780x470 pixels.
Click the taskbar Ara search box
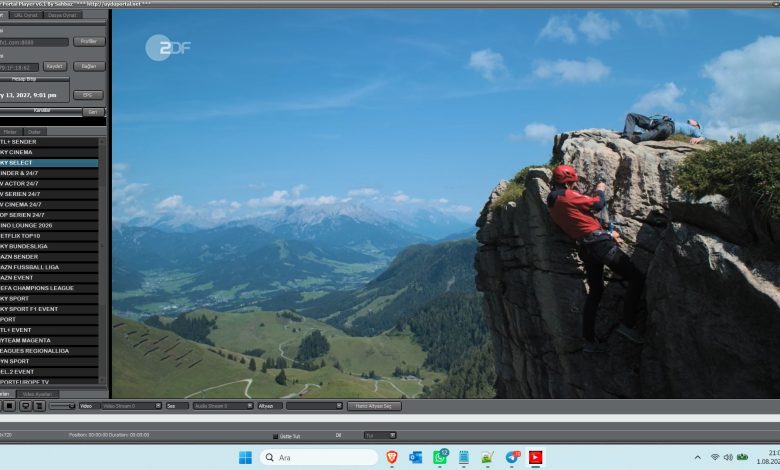pyautogui.click(x=319, y=457)
